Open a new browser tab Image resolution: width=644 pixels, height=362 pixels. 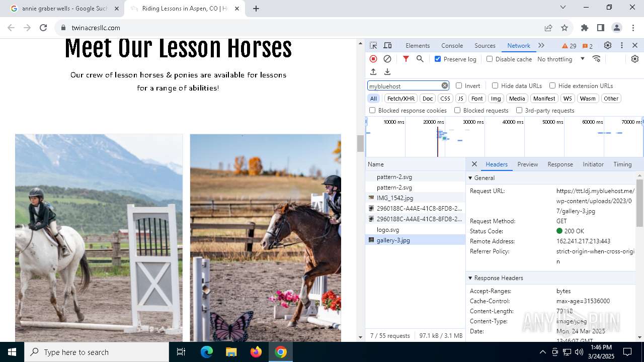tap(256, 9)
